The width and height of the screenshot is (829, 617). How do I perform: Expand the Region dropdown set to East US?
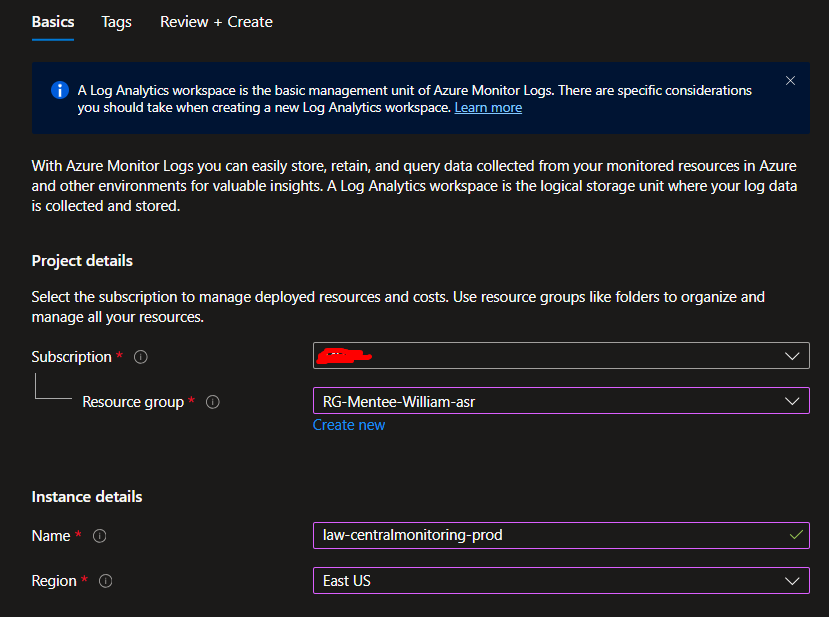[560, 581]
